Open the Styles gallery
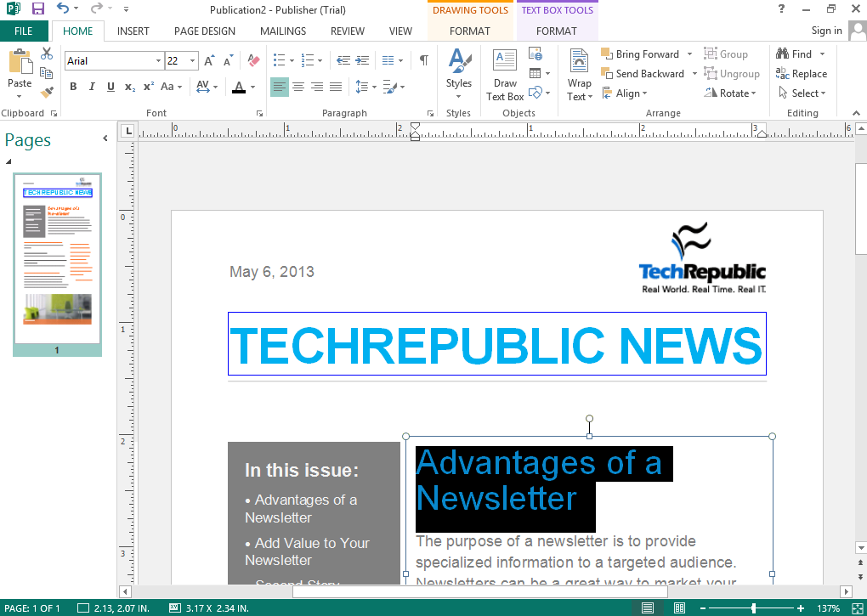The image size is (867, 616). (x=459, y=75)
